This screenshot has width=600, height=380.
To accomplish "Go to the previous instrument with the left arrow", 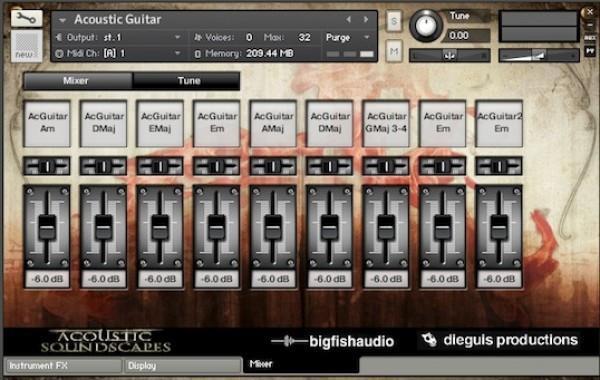I will coord(348,19).
